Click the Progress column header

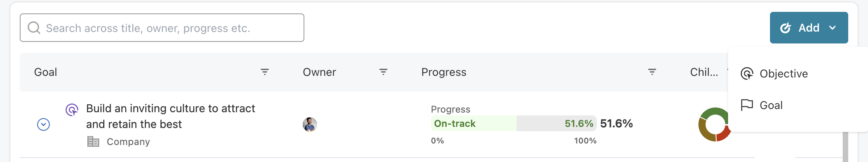(444, 72)
